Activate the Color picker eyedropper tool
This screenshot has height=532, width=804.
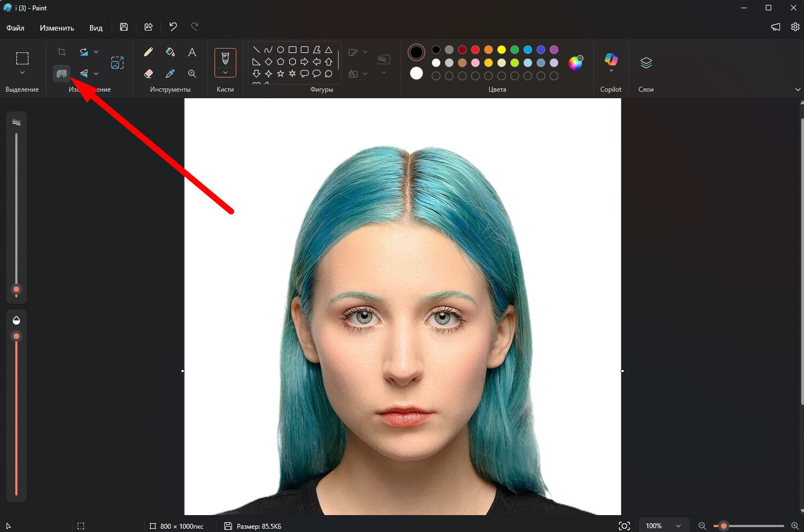point(170,73)
